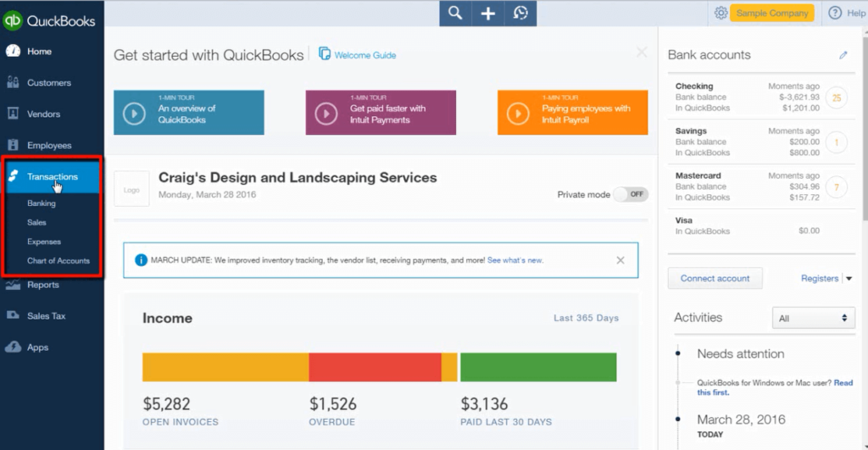Click the Registers link
868x450 pixels.
point(820,279)
